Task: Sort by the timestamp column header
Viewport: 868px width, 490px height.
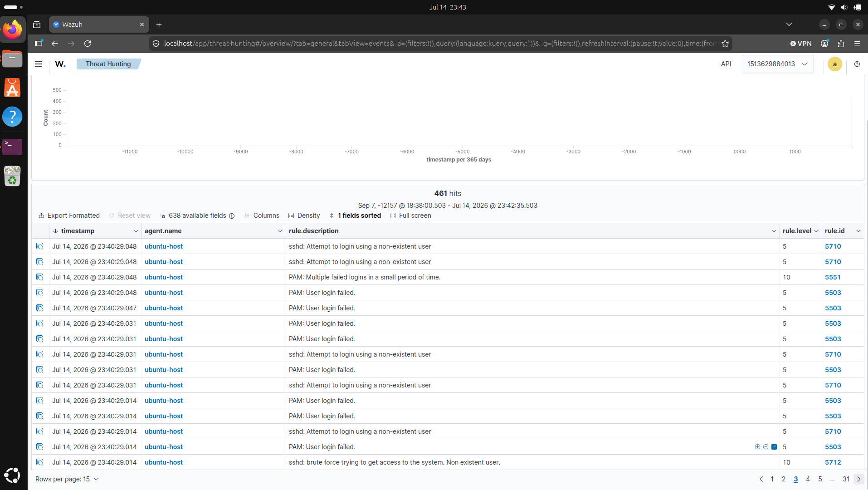Action: point(78,231)
